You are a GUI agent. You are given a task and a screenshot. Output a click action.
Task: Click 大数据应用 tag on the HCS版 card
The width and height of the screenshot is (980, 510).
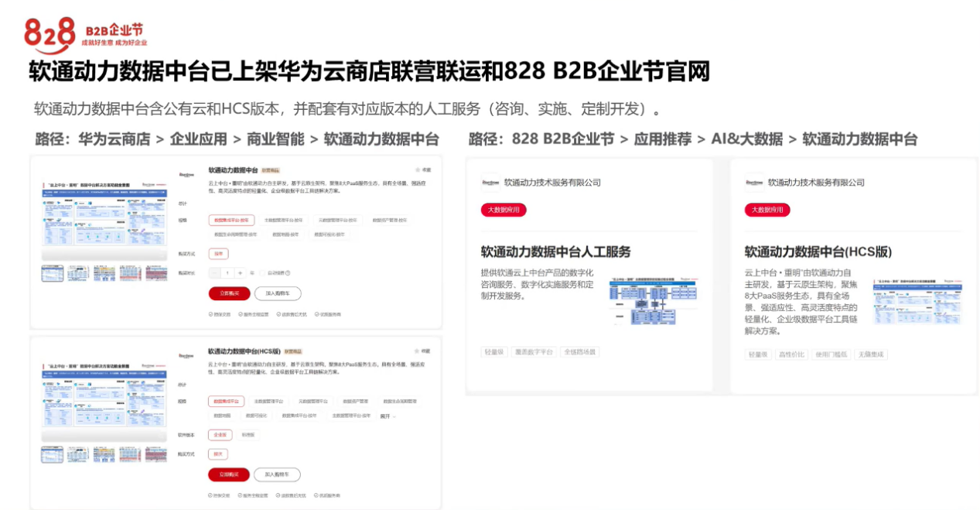pyautogui.click(x=767, y=210)
